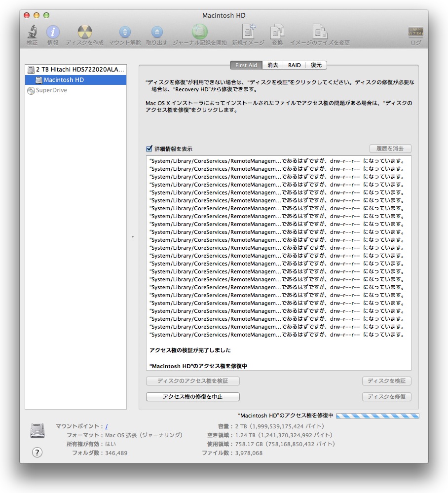Select SuperDrive in the sidebar list
Image resolution: width=448 pixels, height=493 pixels.
coord(51,90)
